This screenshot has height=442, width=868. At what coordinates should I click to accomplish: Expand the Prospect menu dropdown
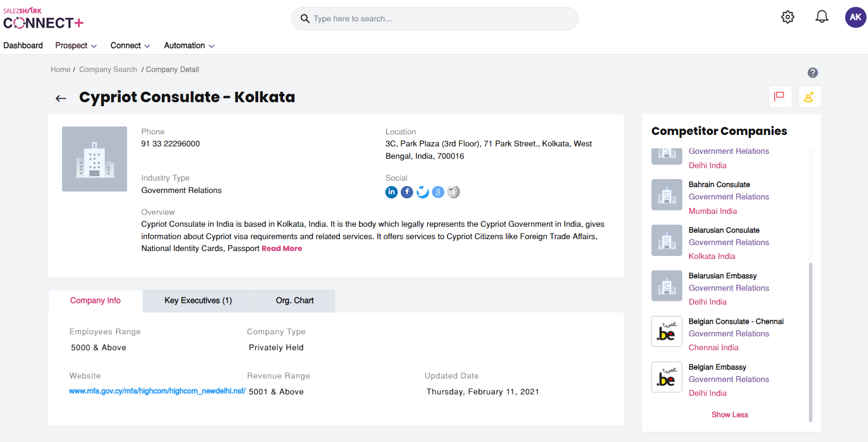(x=76, y=46)
